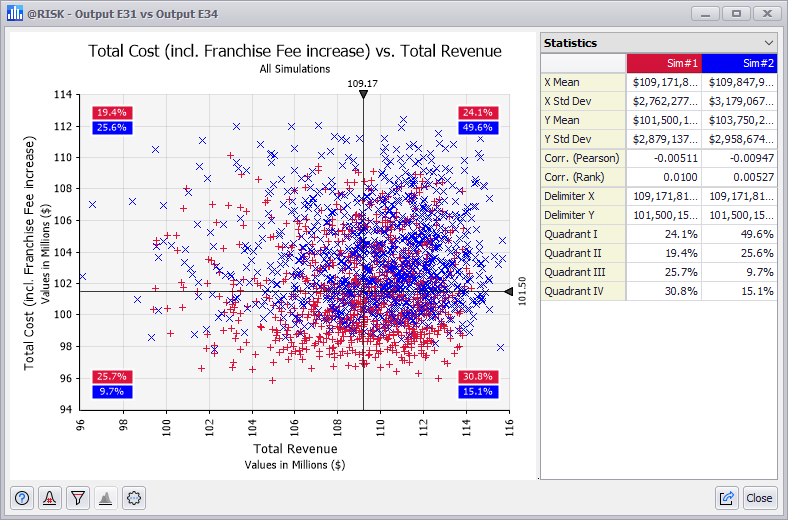Viewport: 788px width, 520px height.
Task: Click the @RISK title bar app icon
Action: pos(15,14)
